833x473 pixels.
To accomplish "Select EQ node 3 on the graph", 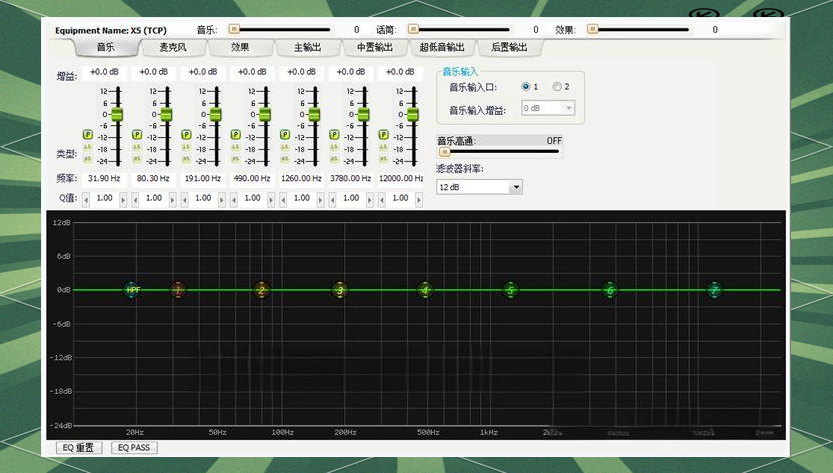I will coord(340,290).
